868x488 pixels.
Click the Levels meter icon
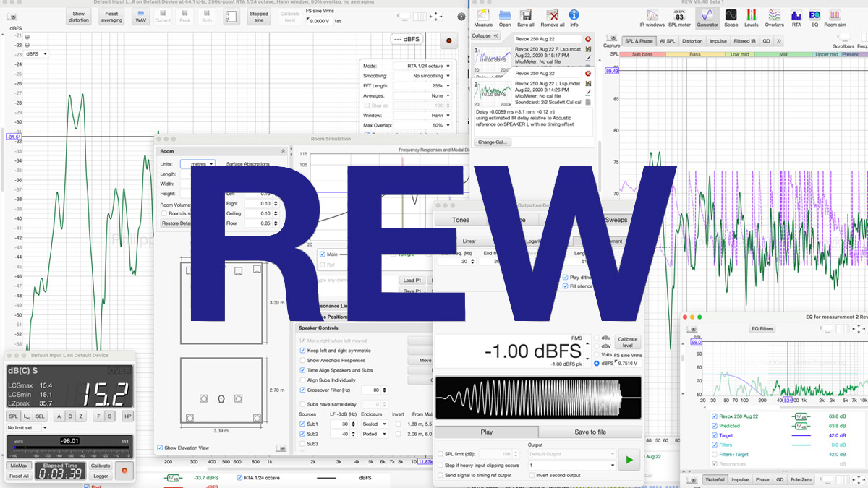click(752, 14)
